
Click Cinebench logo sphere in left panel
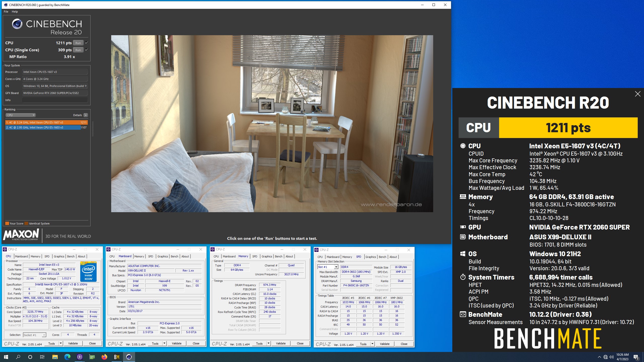click(17, 24)
